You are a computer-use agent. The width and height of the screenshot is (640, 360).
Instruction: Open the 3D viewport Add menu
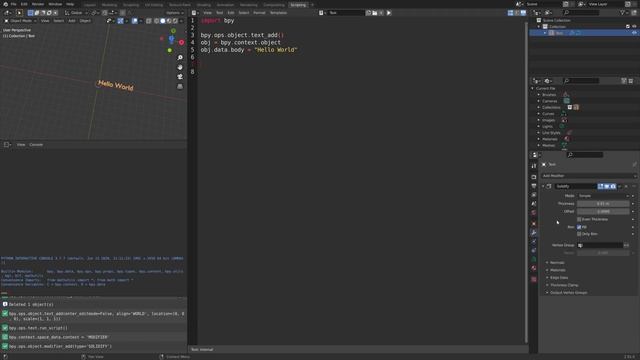click(72, 20)
